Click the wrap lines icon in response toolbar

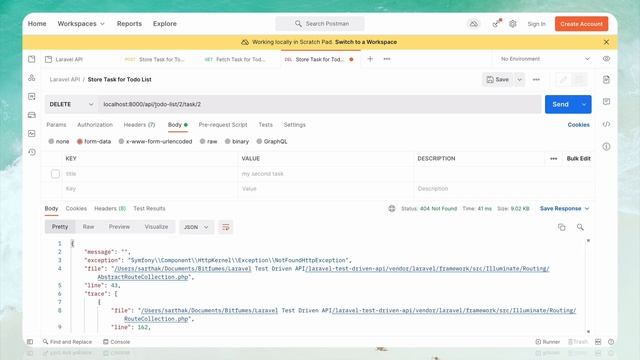(x=226, y=227)
